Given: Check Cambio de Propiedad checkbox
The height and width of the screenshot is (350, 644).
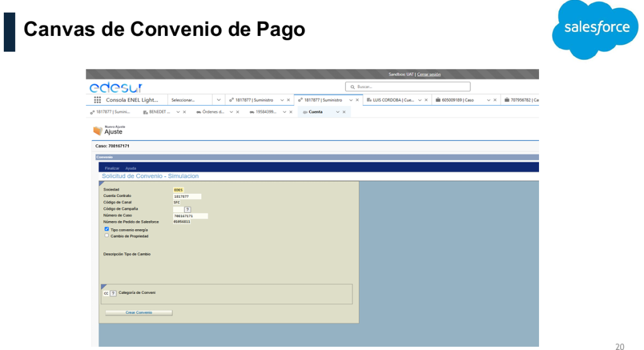Looking at the screenshot, I should tap(107, 235).
